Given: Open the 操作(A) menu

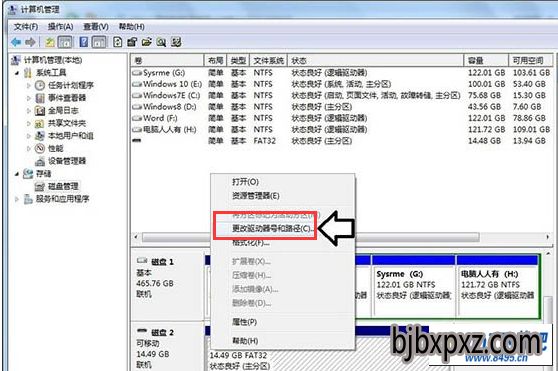Looking at the screenshot, I should (60, 27).
